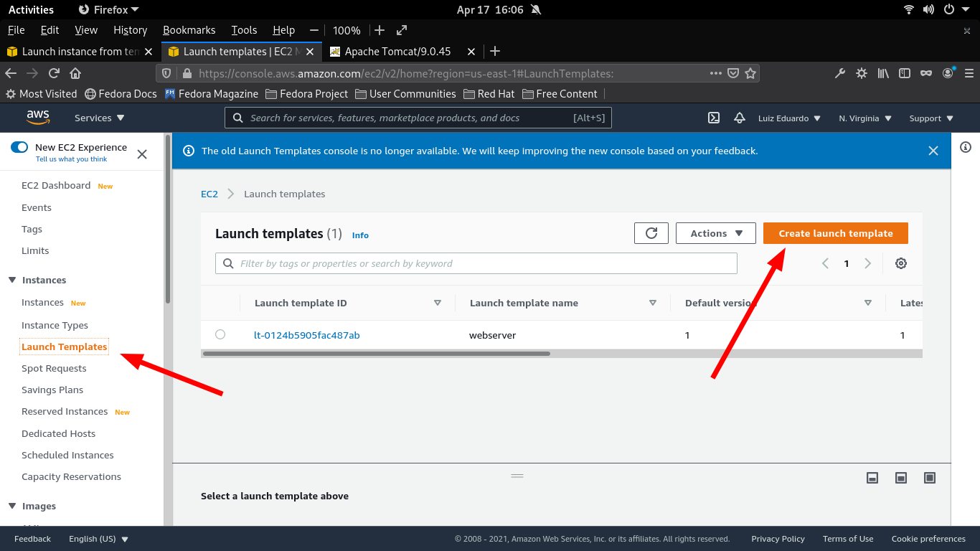Reload the page in Firefox
This screenshot has width=980, height=551.
[x=54, y=73]
